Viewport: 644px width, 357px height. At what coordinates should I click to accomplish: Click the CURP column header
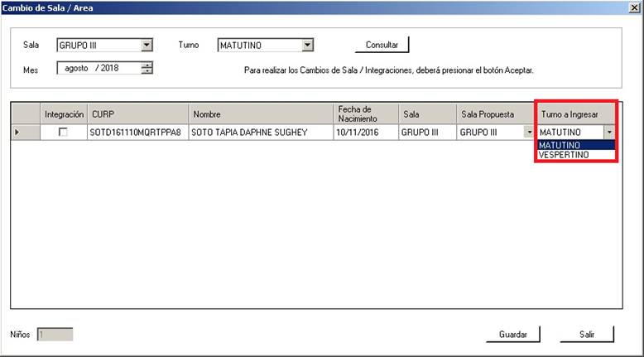(x=137, y=113)
